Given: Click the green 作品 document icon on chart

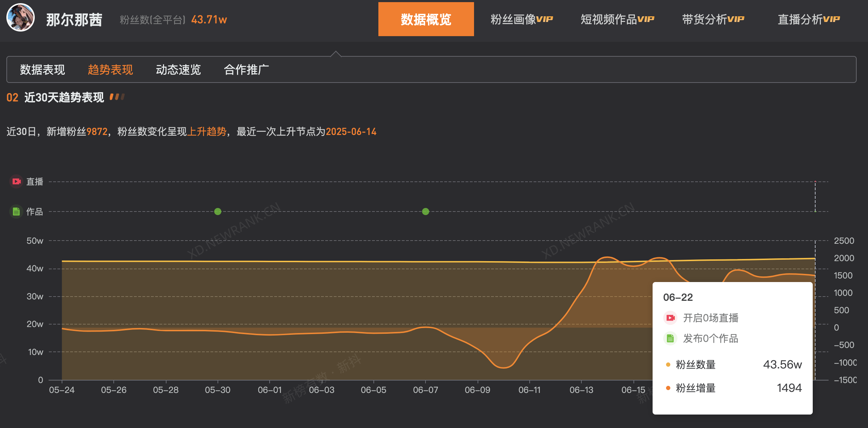Looking at the screenshot, I should [16, 212].
